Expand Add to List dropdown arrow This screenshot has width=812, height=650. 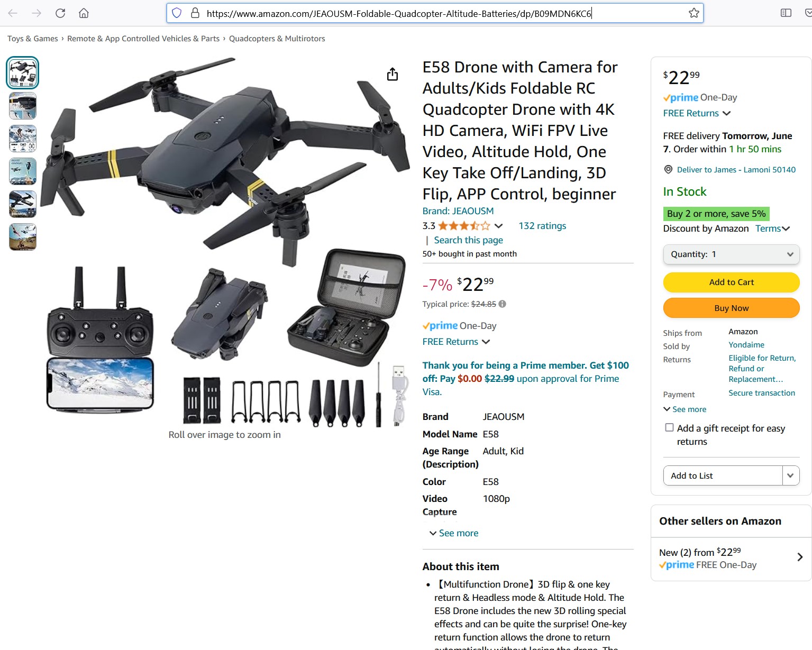[791, 475]
